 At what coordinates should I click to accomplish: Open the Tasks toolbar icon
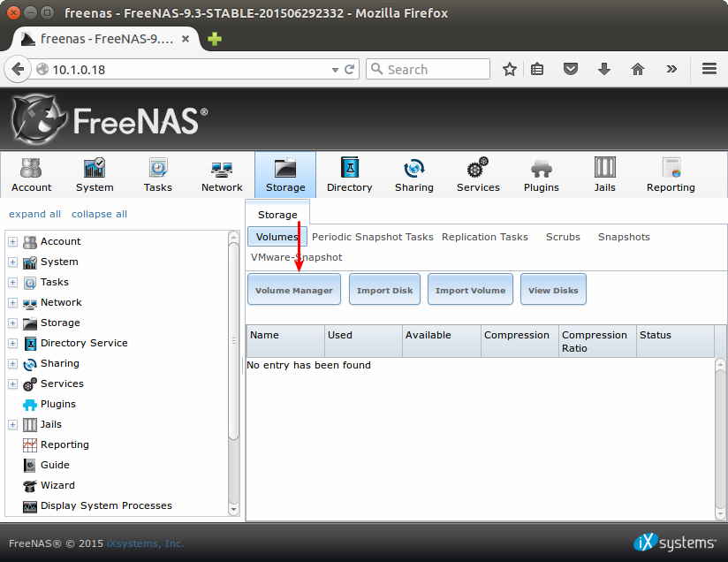[158, 175]
